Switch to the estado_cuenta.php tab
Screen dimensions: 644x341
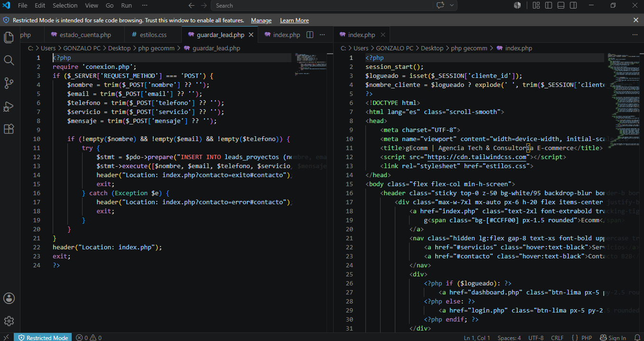pyautogui.click(x=85, y=35)
